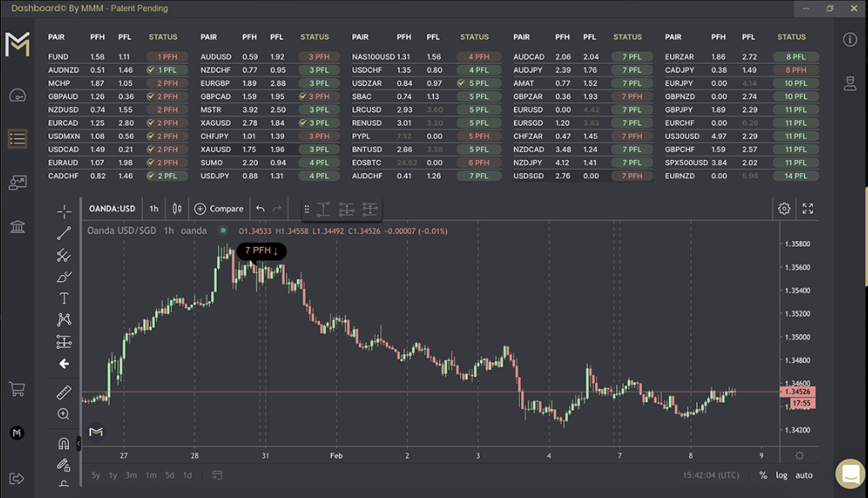This screenshot has width=868, height=498.
Task: Change the OANDA:USD symbol field
Action: pyautogui.click(x=111, y=209)
